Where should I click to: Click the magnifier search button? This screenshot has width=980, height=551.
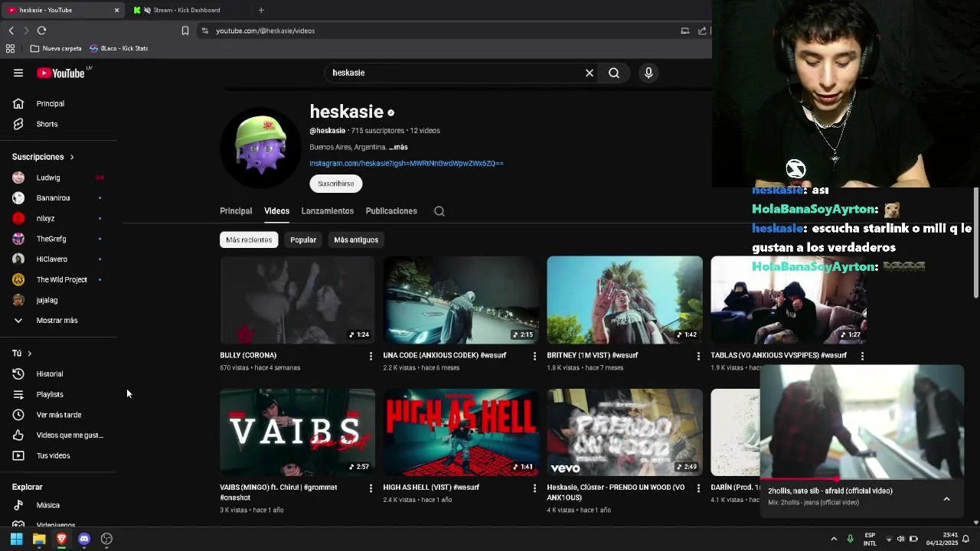(614, 73)
